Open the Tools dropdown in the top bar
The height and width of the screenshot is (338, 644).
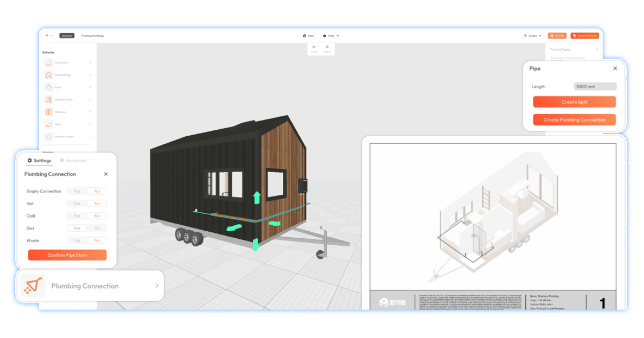click(x=332, y=35)
